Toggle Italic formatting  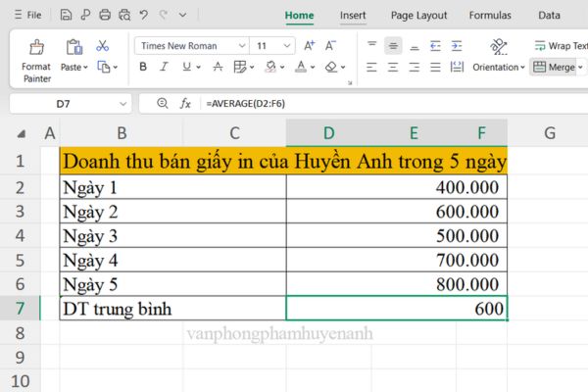point(164,67)
